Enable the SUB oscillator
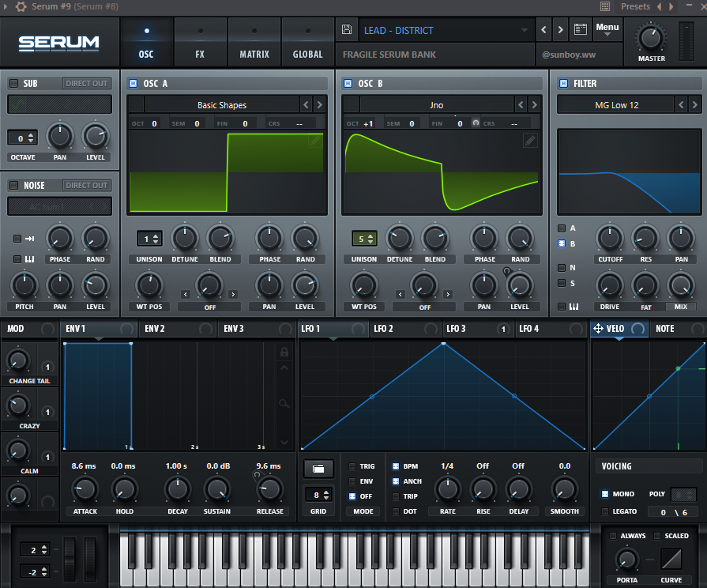Image resolution: width=707 pixels, height=588 pixels. point(14,83)
